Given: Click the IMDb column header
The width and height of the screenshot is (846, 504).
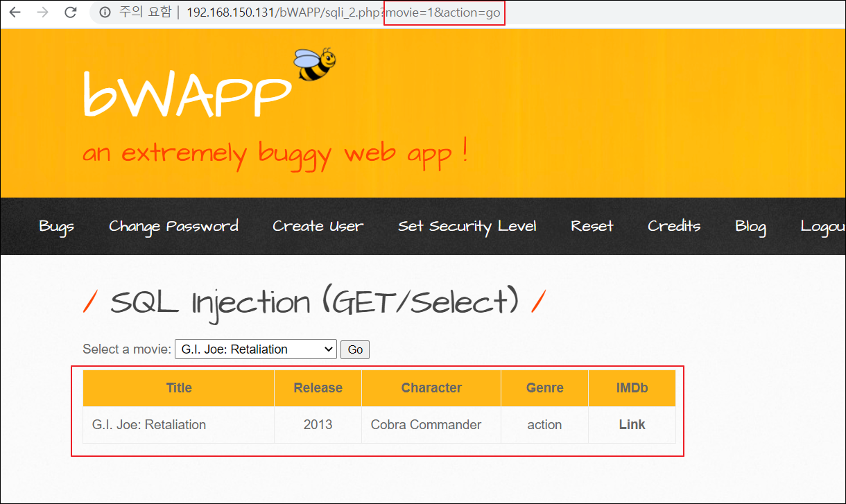Looking at the screenshot, I should coord(632,388).
